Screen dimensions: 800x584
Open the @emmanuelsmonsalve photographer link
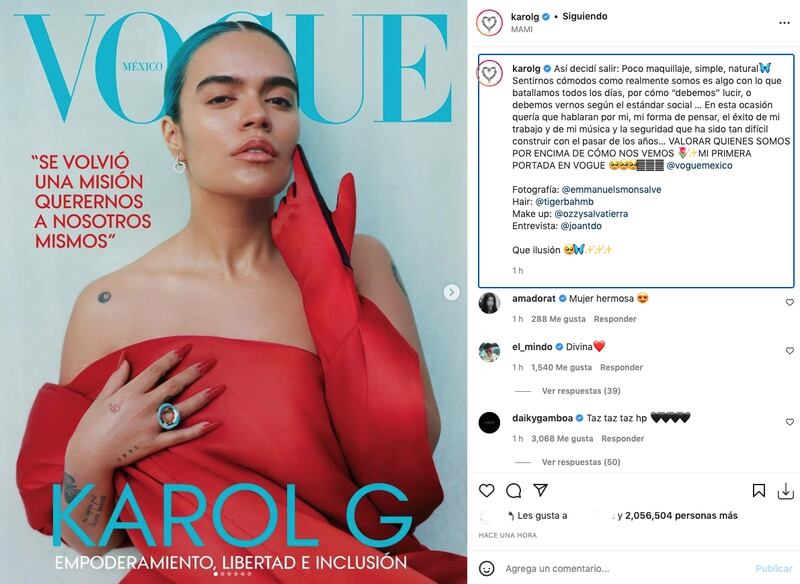coord(611,189)
